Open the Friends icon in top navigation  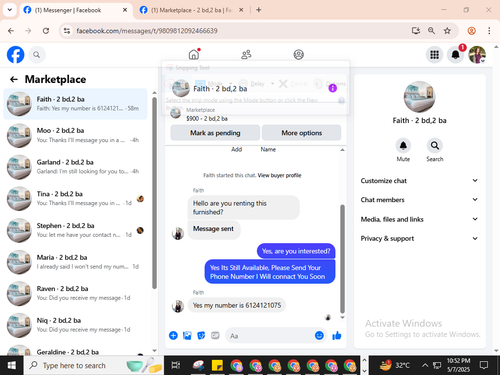tap(246, 54)
